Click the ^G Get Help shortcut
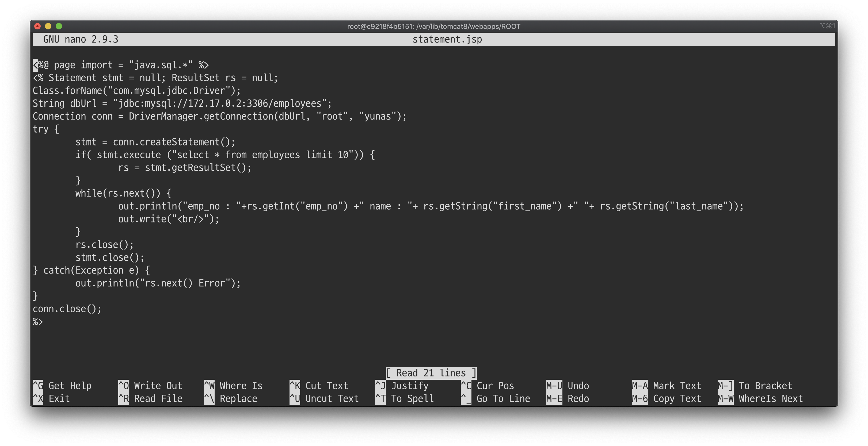Viewport: 868px width, 446px height. click(x=62, y=385)
